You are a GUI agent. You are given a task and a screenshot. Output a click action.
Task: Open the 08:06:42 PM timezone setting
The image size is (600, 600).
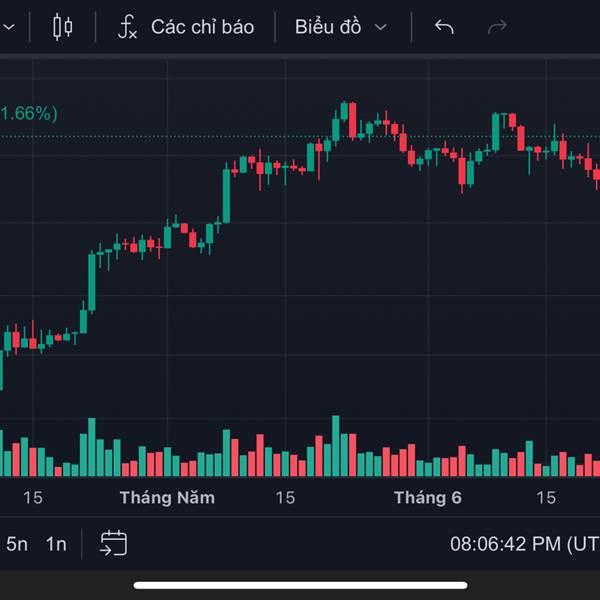click(x=525, y=544)
